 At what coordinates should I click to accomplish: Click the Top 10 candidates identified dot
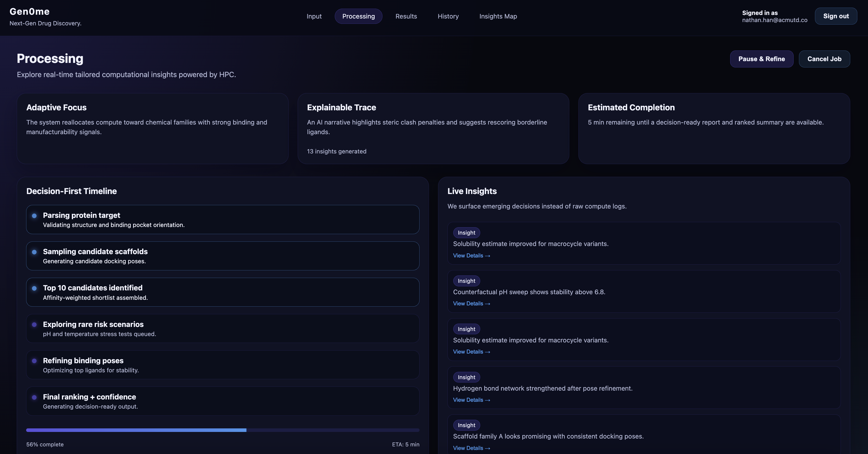click(34, 288)
